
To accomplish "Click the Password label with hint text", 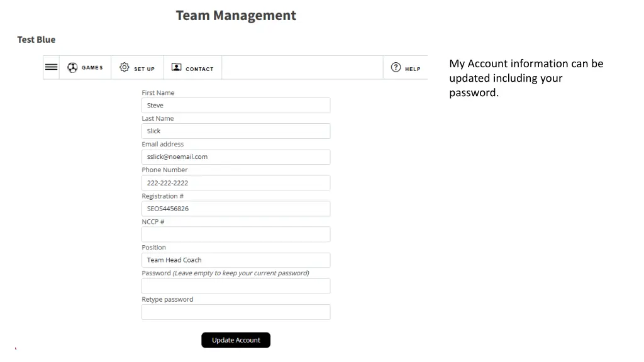I will coord(226,273).
